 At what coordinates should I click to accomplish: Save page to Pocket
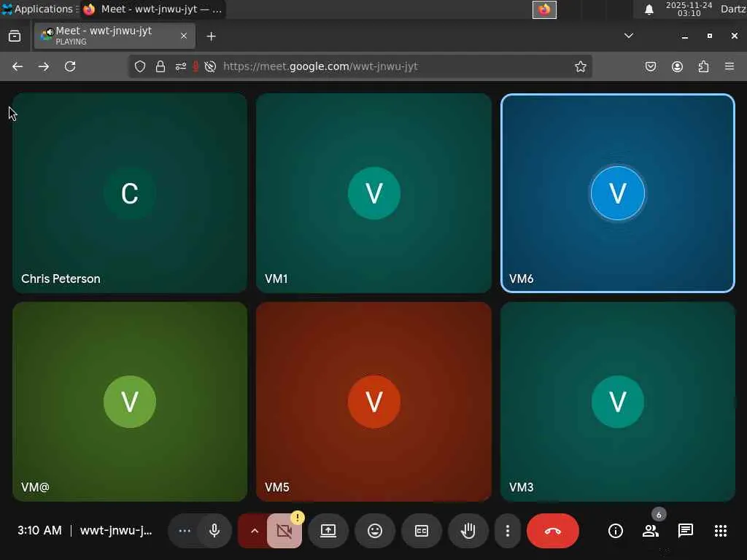(651, 66)
